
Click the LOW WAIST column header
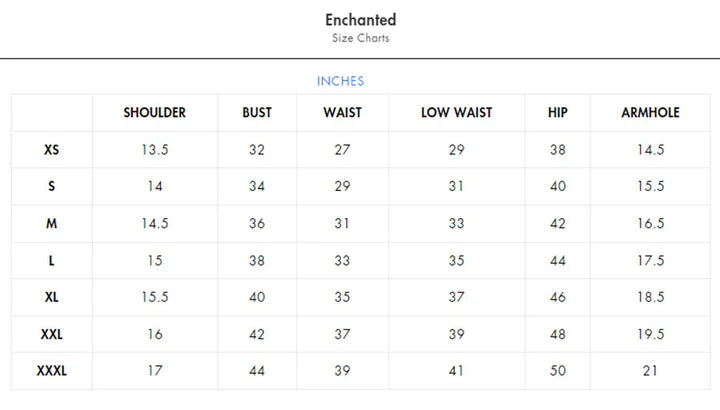456,113
